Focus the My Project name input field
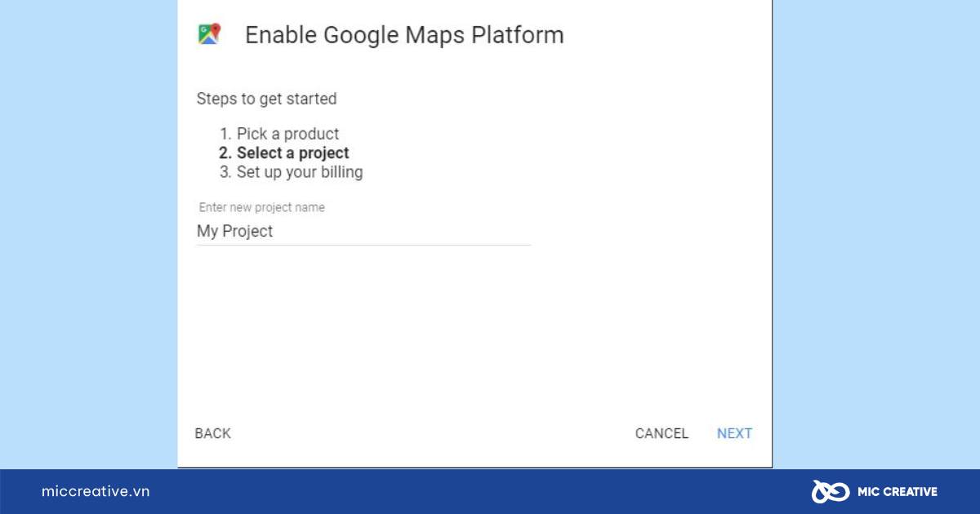Screen dimensions: 980x514 pyautogui.click(x=363, y=231)
